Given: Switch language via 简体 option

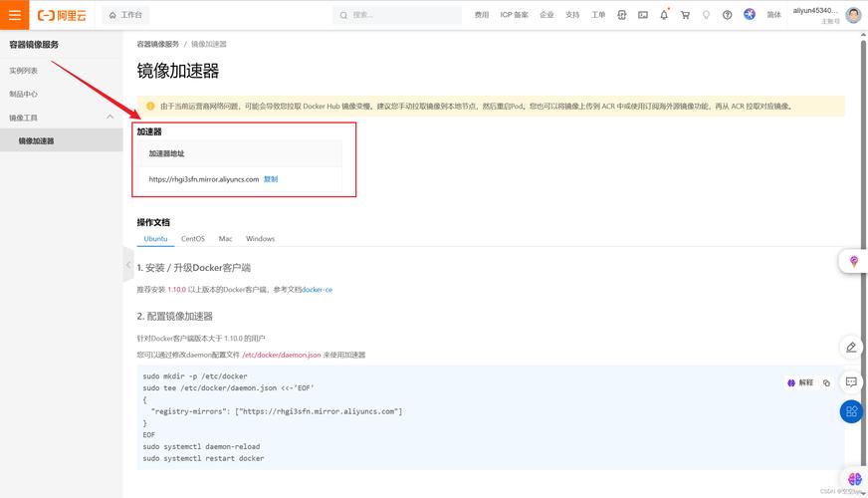Looking at the screenshot, I should [773, 15].
